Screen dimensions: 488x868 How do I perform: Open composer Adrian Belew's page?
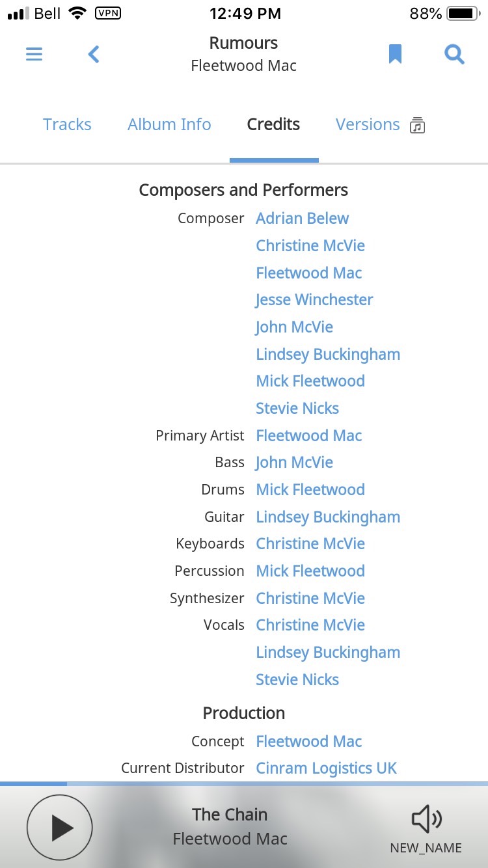pyautogui.click(x=302, y=219)
